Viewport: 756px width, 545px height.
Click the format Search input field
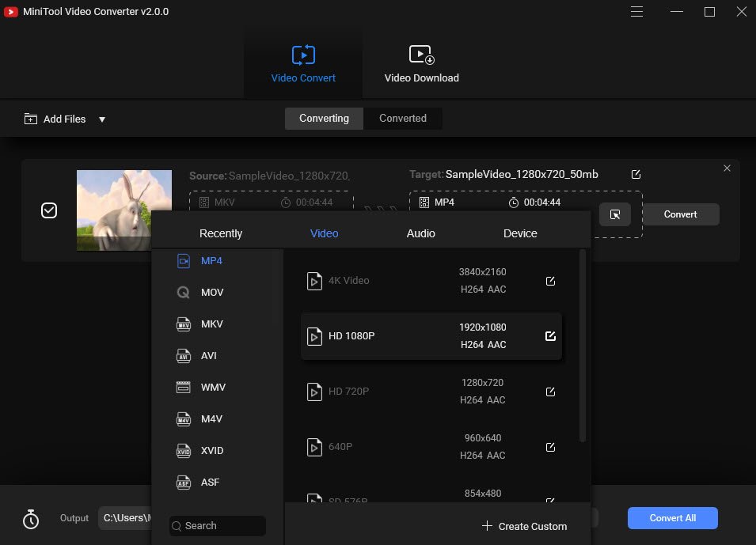click(218, 526)
